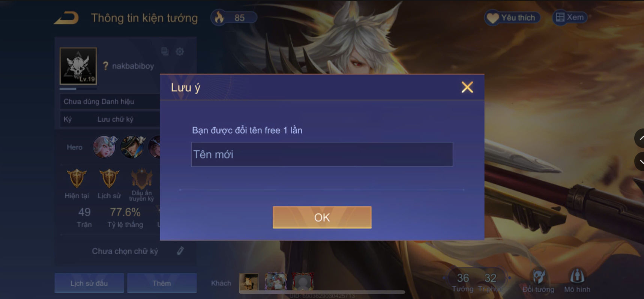Copy the player name icon

165,51
